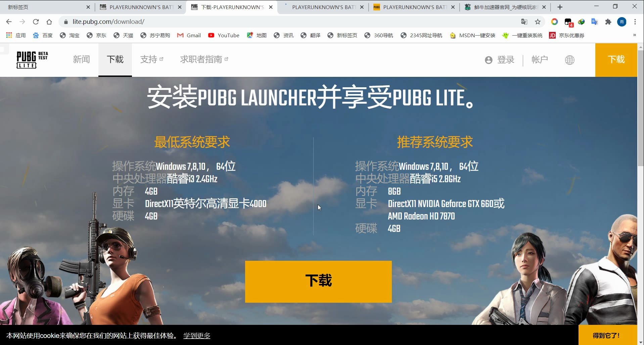
Task: Click the translate page icon in address bar
Action: (x=524, y=22)
